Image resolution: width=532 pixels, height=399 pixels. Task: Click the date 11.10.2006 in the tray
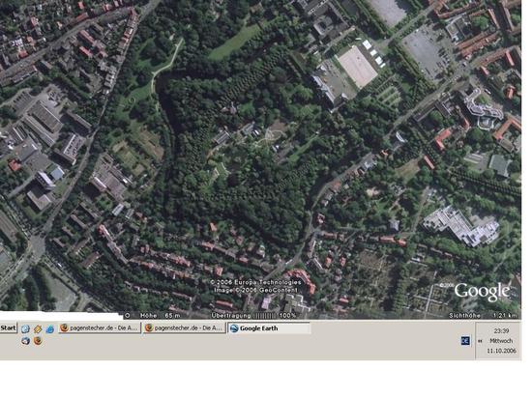point(501,351)
